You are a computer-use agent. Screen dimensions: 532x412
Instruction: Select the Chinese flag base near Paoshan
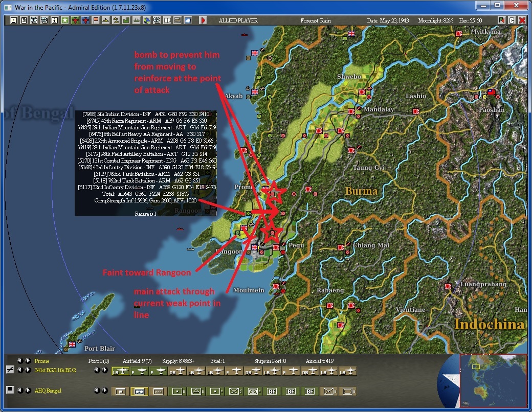pyautogui.click(x=491, y=91)
